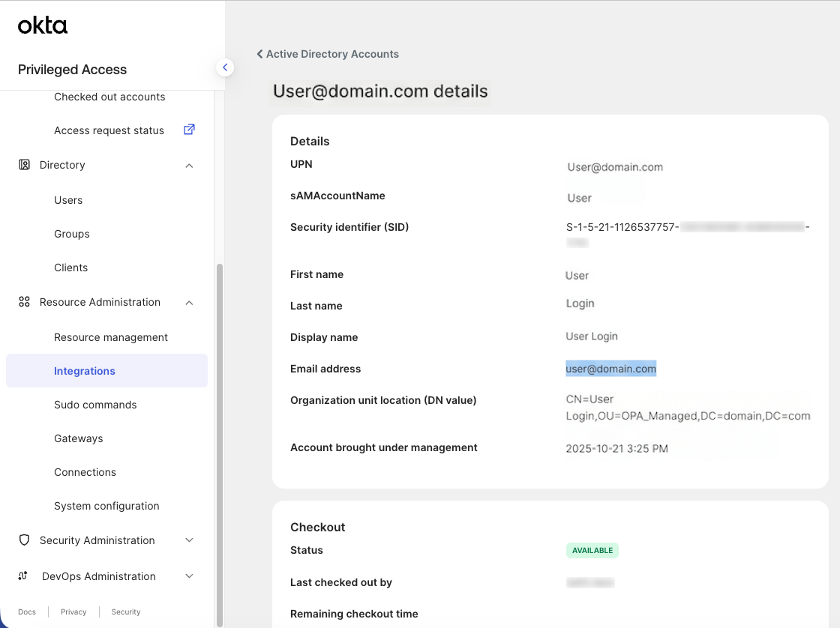Viewport: 840px width, 628px height.
Task: Collapse the Directory section chevron
Action: pyautogui.click(x=189, y=166)
